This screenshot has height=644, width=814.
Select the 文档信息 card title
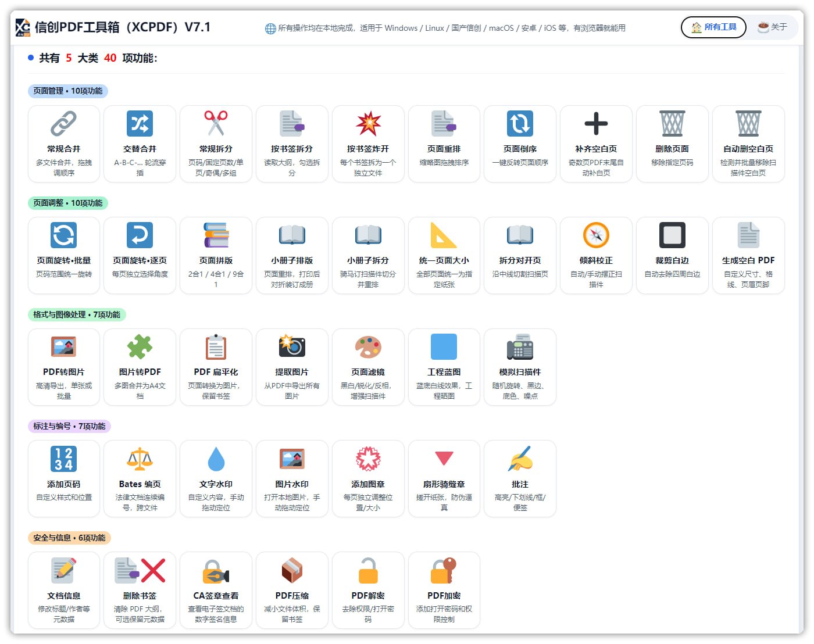[64, 596]
